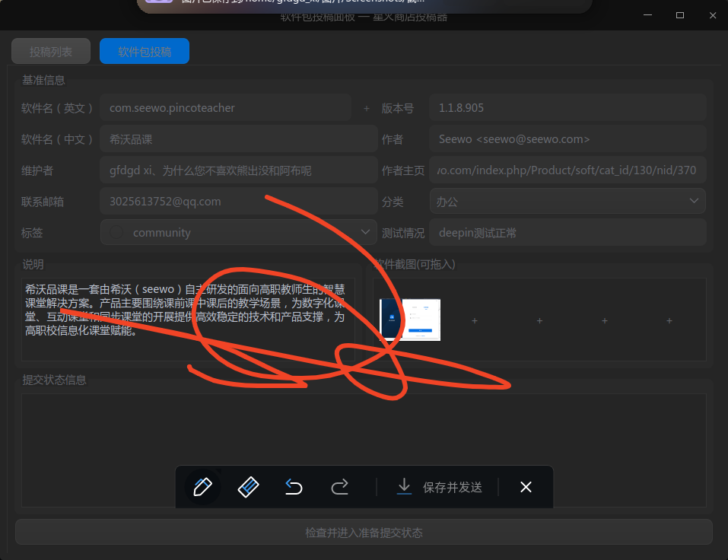
Task: Click the 作者主页 URL field
Action: pyautogui.click(x=567, y=170)
